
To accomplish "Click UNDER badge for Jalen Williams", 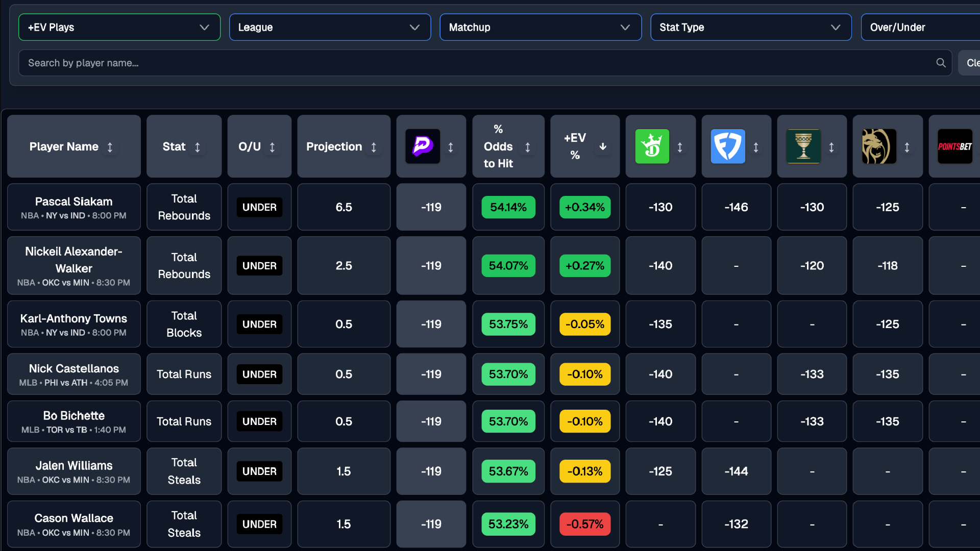I will [x=259, y=471].
